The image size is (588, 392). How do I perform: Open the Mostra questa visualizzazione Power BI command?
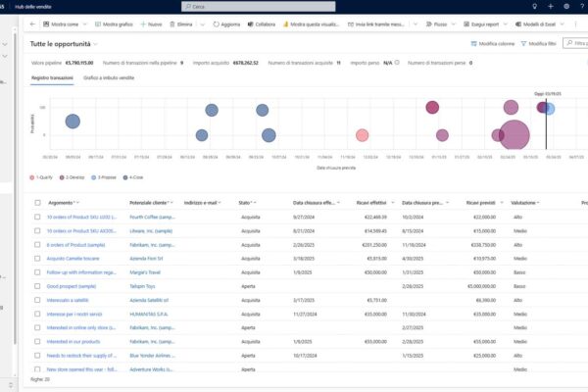(311, 24)
